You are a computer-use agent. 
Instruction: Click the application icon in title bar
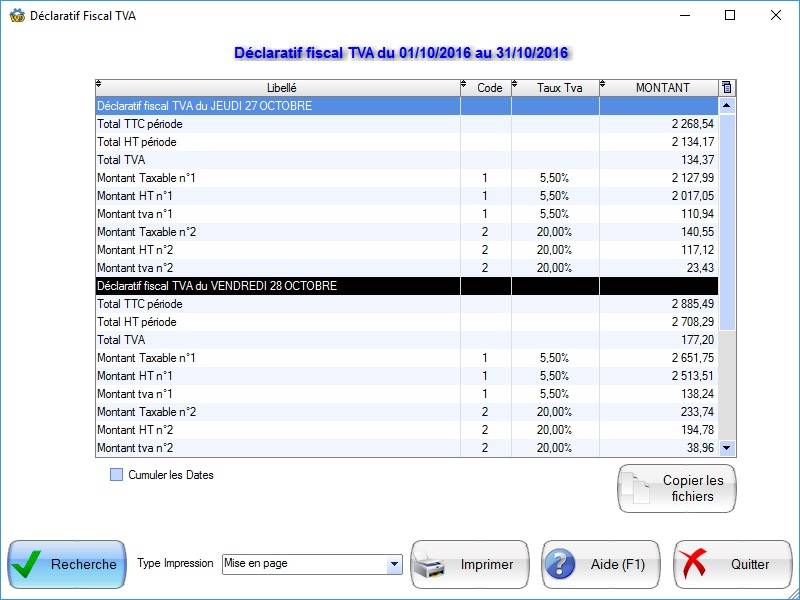[16, 16]
